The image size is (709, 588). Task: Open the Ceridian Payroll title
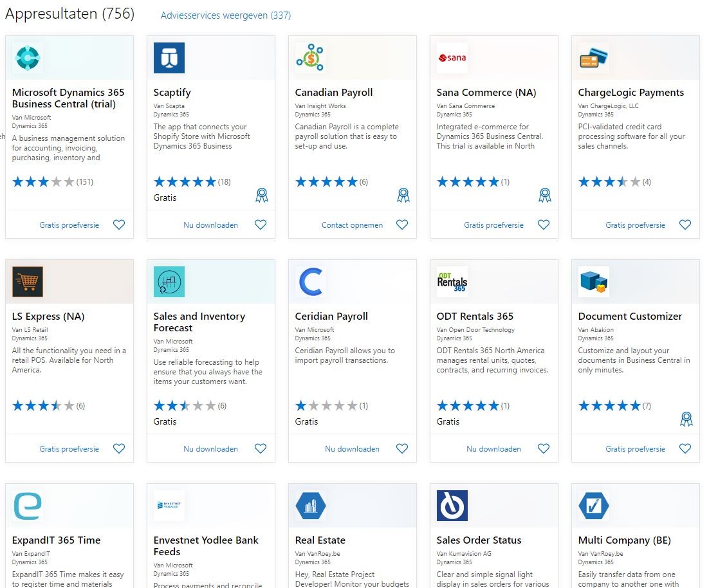pyautogui.click(x=331, y=317)
